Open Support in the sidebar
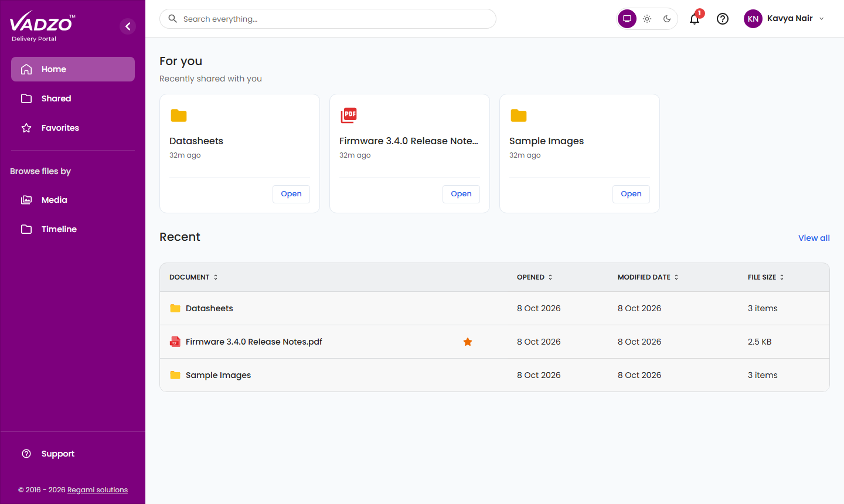Screen dimensions: 844x504 73,454
